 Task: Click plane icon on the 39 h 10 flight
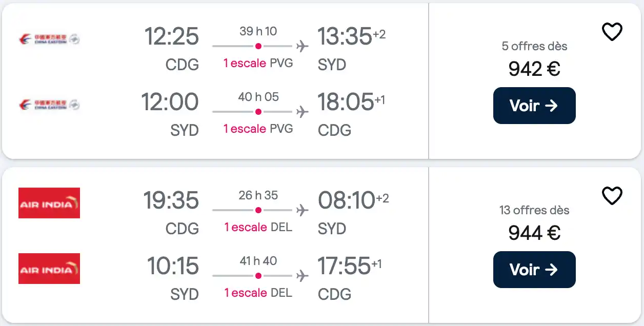click(303, 46)
